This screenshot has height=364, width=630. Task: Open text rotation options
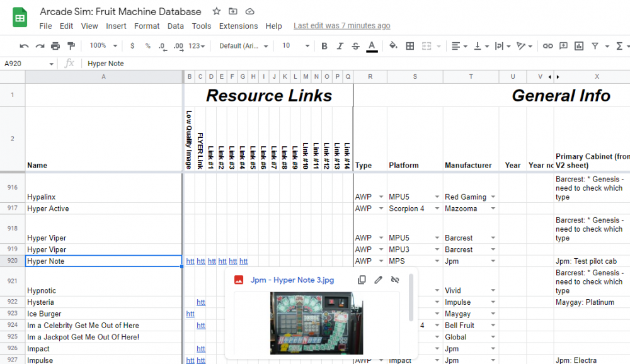coord(524,46)
